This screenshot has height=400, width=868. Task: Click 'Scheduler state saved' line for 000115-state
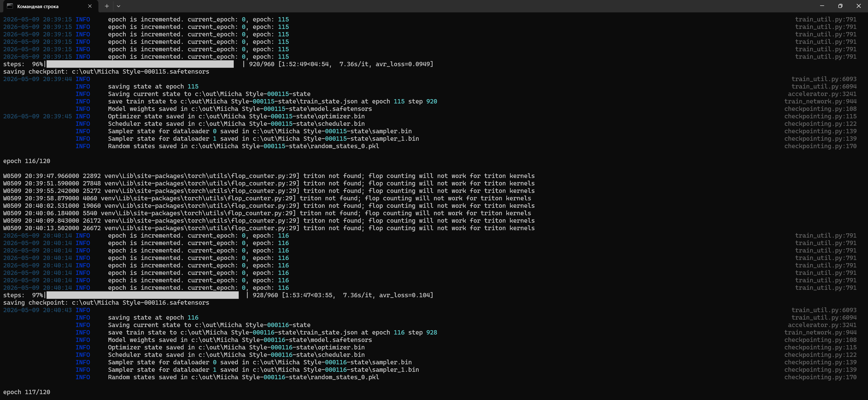[236, 124]
